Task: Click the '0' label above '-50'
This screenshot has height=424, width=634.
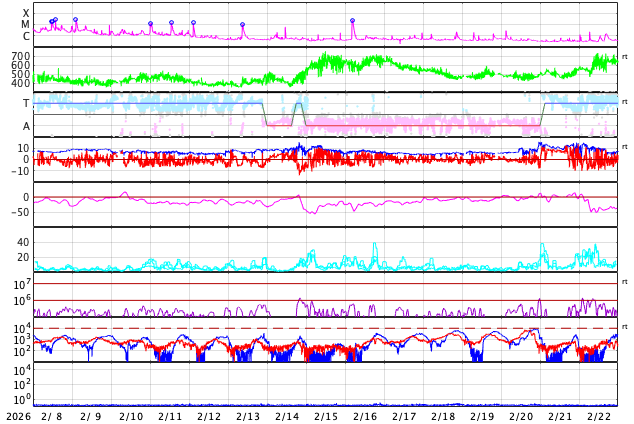Action: (x=26, y=197)
